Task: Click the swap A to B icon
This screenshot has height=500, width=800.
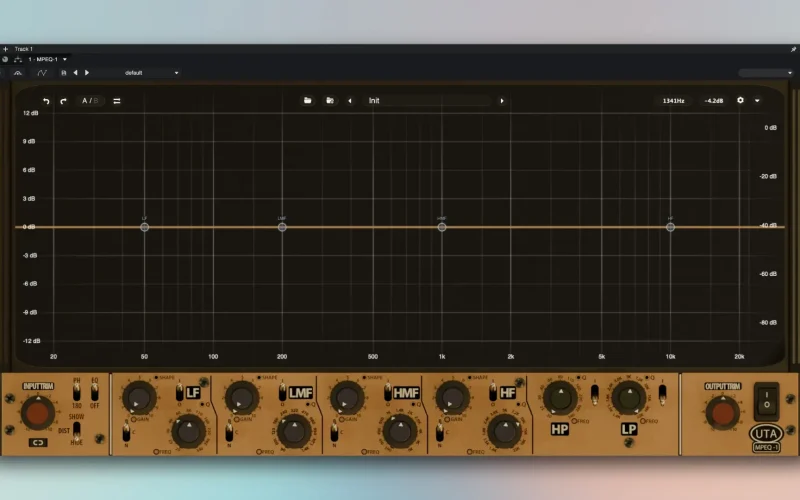Action: [117, 101]
